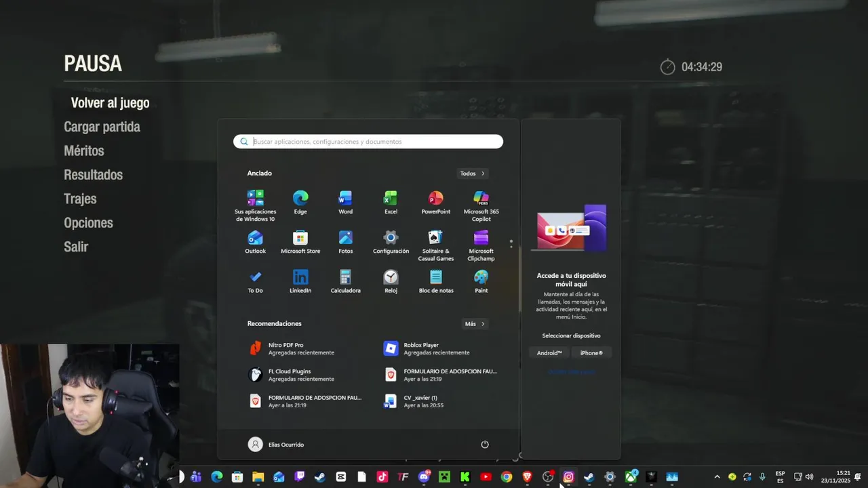Viewport: 868px width, 488px height.
Task: Open Edge from pinned apps
Action: tap(300, 203)
